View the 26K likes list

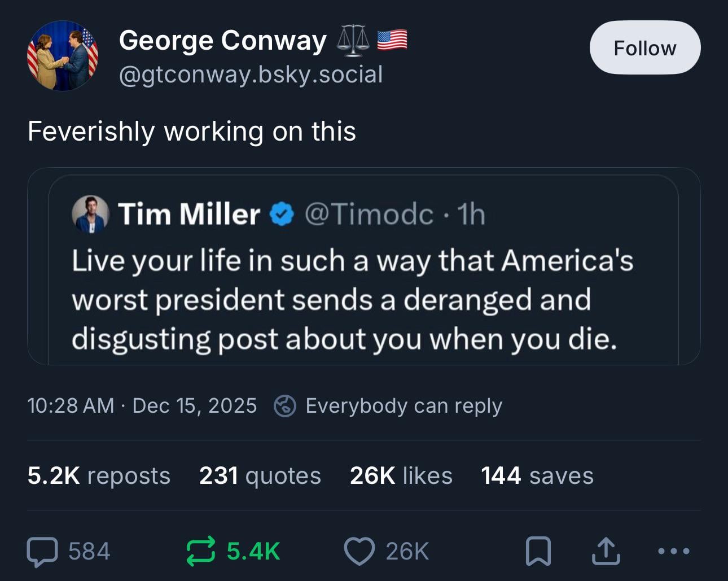[x=401, y=475]
